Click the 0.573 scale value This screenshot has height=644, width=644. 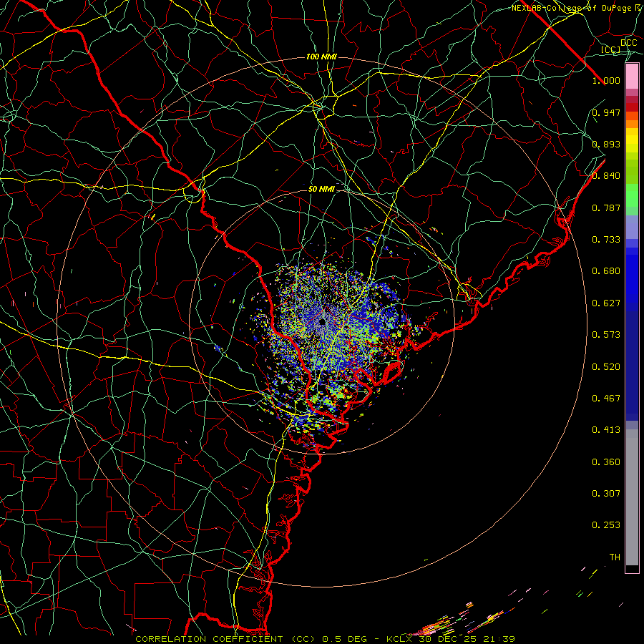[606, 335]
